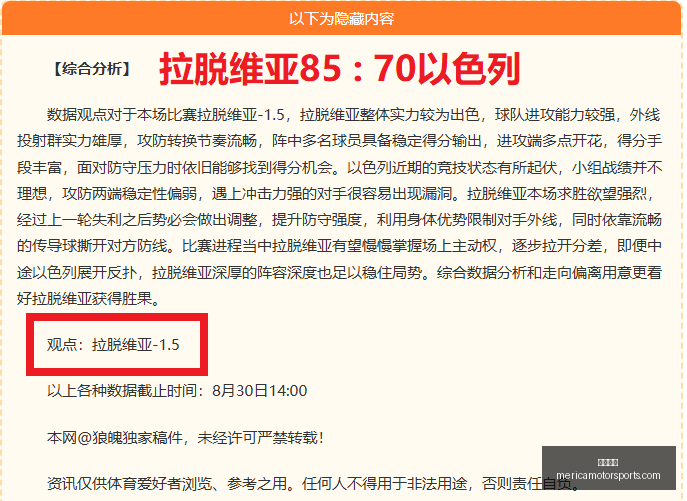Viewport: 687px width, 501px height.
Task: Click the paragraph line starting '投射群实力雄厚'
Action: click(x=339, y=141)
